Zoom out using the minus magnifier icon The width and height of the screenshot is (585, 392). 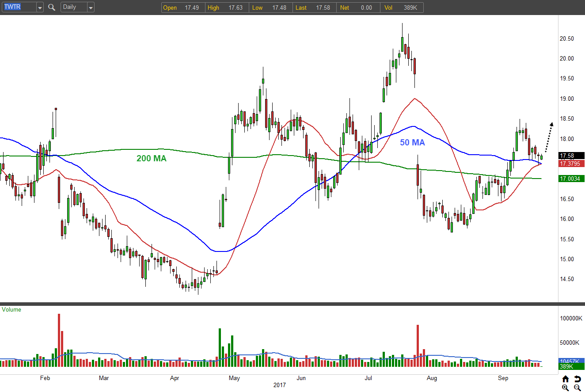point(577,388)
